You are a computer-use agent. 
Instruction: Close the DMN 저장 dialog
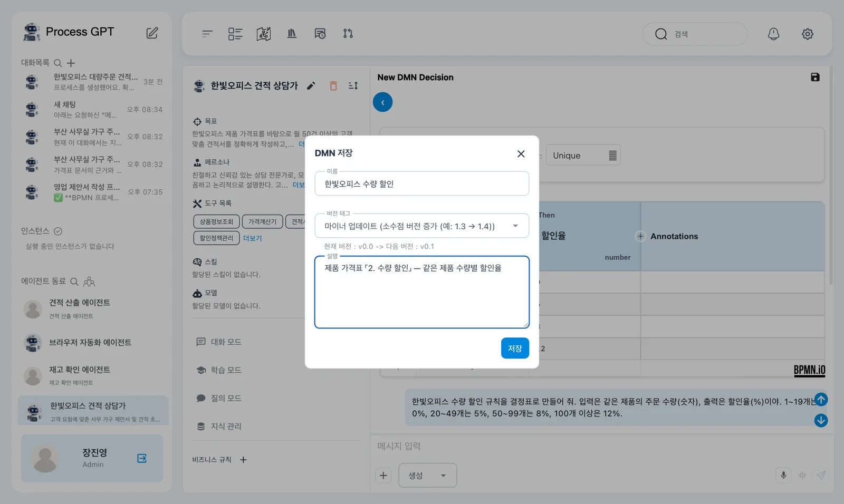pyautogui.click(x=521, y=153)
